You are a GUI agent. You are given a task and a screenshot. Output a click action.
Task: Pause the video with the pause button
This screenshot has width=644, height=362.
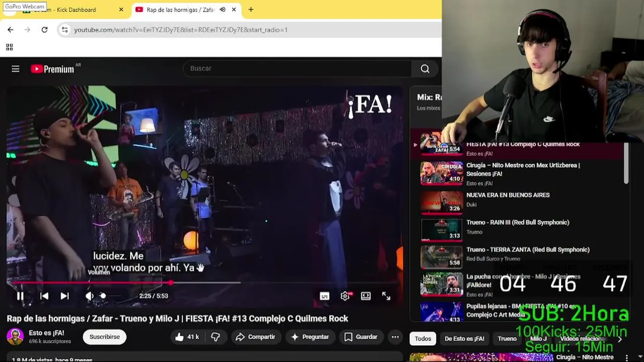point(20,296)
